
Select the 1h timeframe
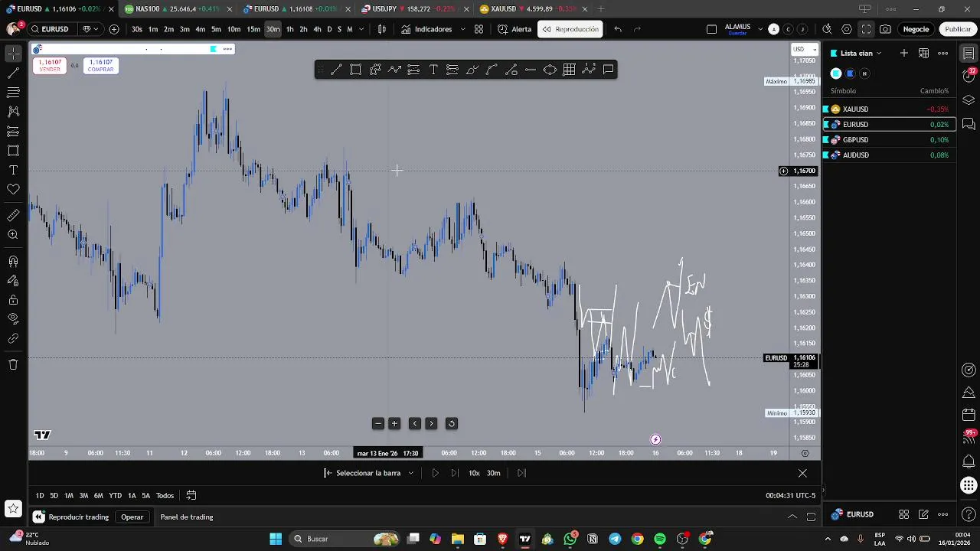pyautogui.click(x=289, y=29)
